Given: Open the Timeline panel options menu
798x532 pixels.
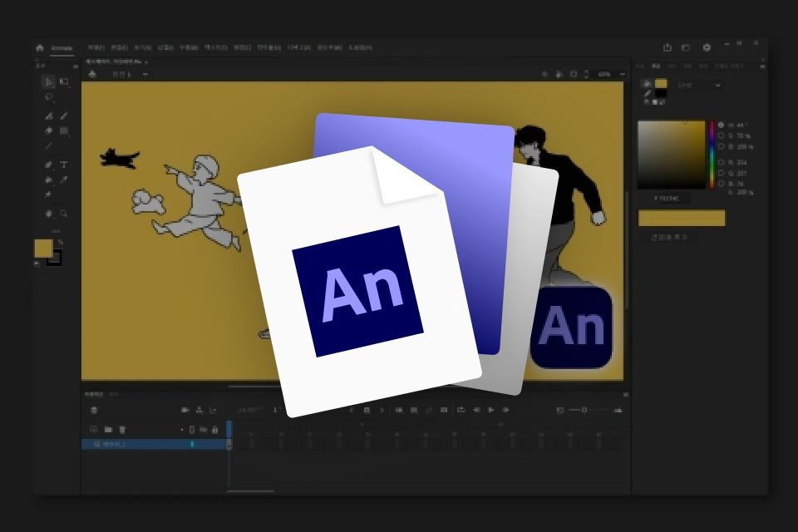Looking at the screenshot, I should 626,395.
